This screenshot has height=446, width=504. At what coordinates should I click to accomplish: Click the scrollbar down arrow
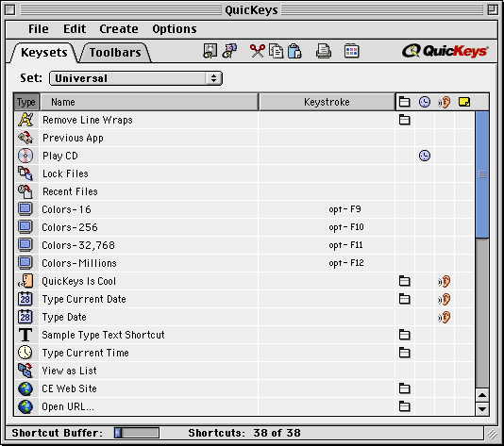pos(482,408)
